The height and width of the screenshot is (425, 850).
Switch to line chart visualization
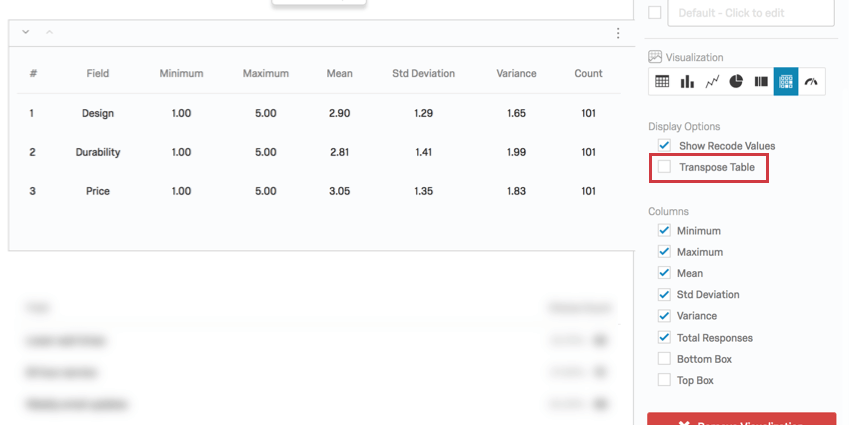pyautogui.click(x=712, y=82)
